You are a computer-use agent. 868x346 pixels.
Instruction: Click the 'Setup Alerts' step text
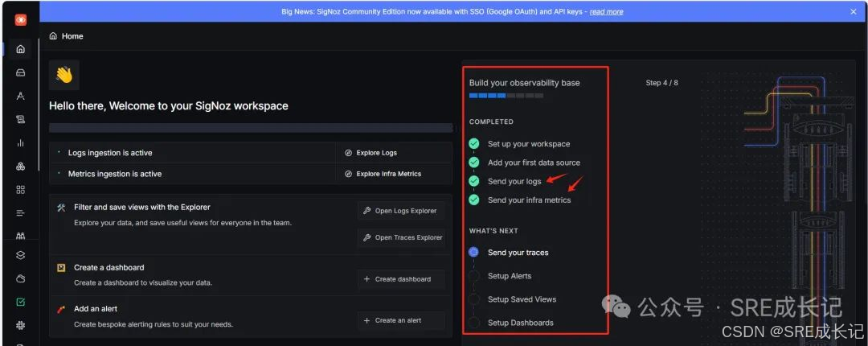coord(510,275)
